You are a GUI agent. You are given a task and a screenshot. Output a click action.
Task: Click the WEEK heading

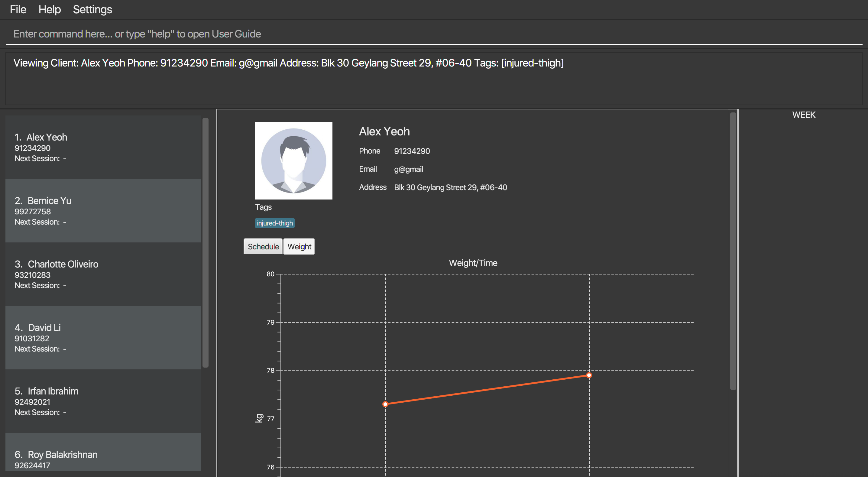tap(804, 115)
